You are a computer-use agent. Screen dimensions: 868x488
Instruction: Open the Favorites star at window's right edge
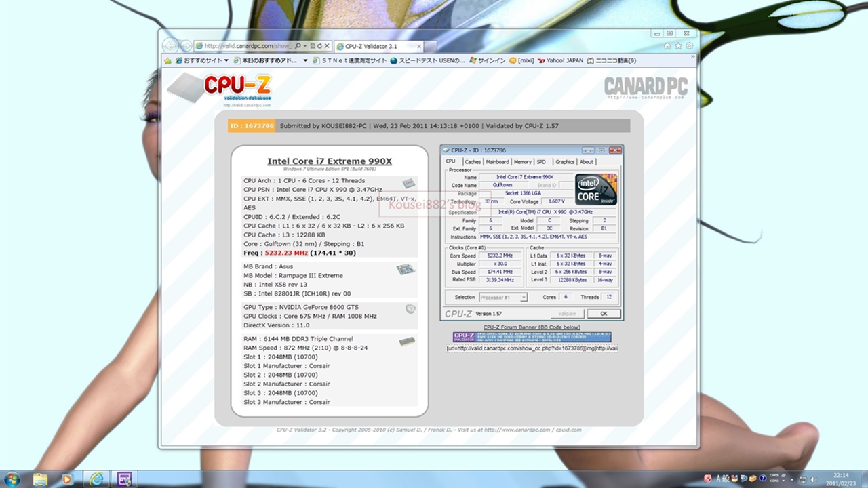point(678,46)
